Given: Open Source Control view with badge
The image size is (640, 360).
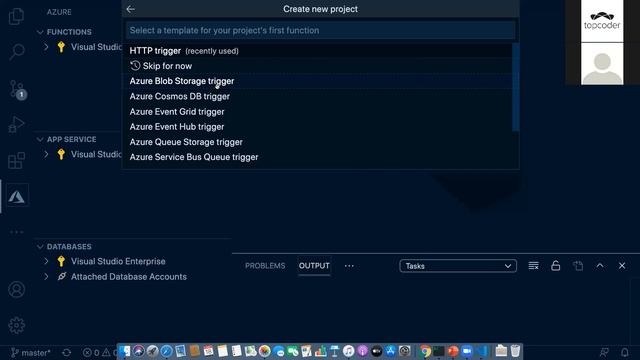Looking at the screenshot, I should pyautogui.click(x=17, y=89).
